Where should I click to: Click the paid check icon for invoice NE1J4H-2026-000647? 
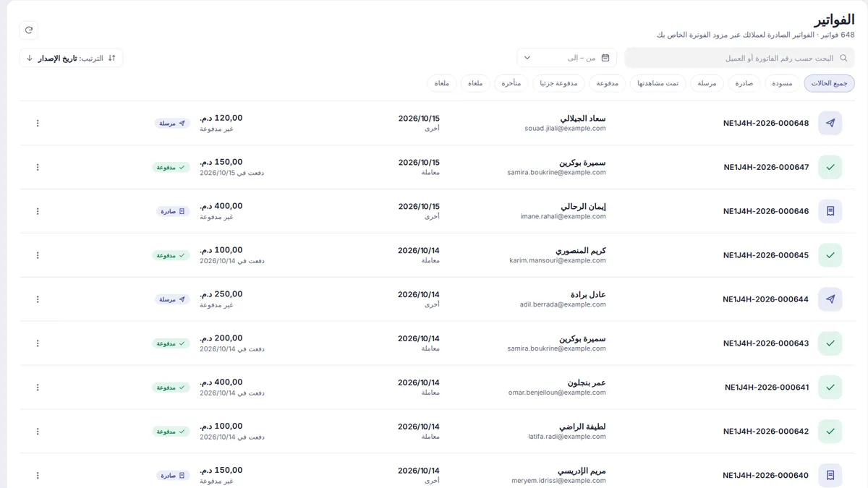[x=830, y=167]
